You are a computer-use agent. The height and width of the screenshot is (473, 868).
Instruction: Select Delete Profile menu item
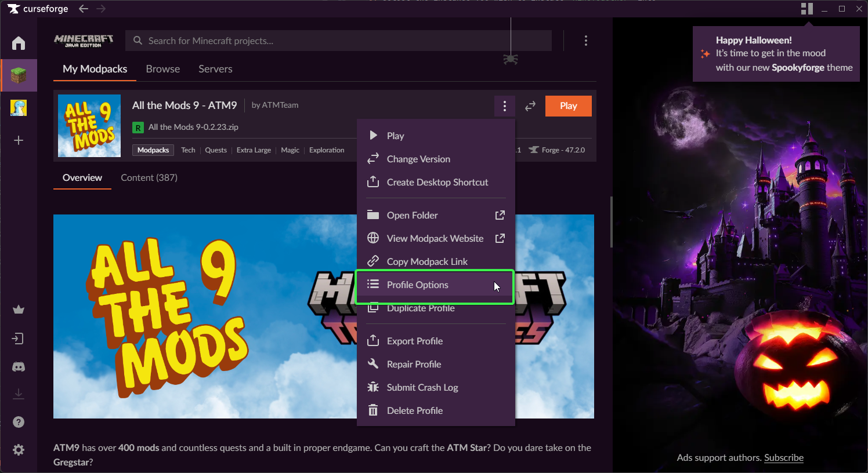coord(436,410)
